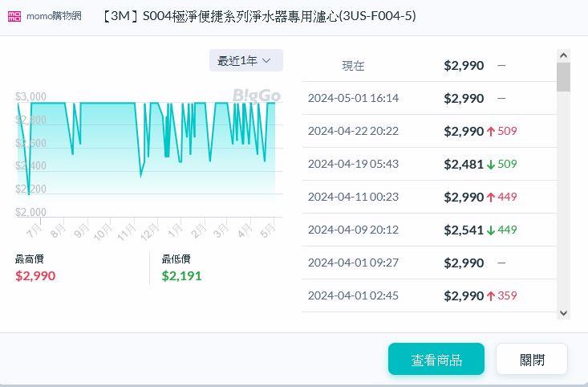This screenshot has height=387, width=588.
Task: Click the scrollbar up arrow
Action: (x=563, y=55)
